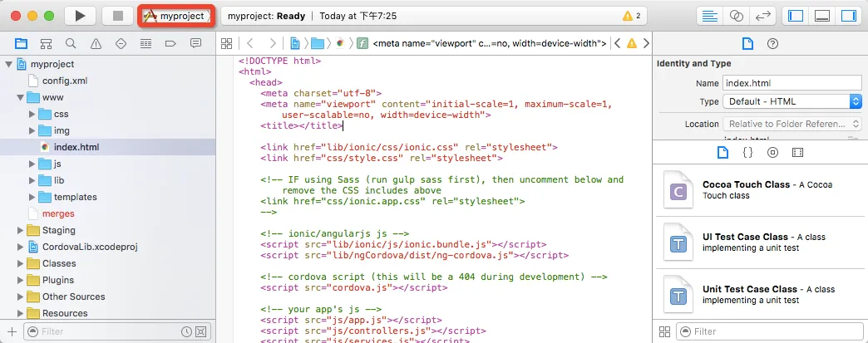Expand CordovaLib.xcodeproj
Screen dimensions: 868x343
21,247
